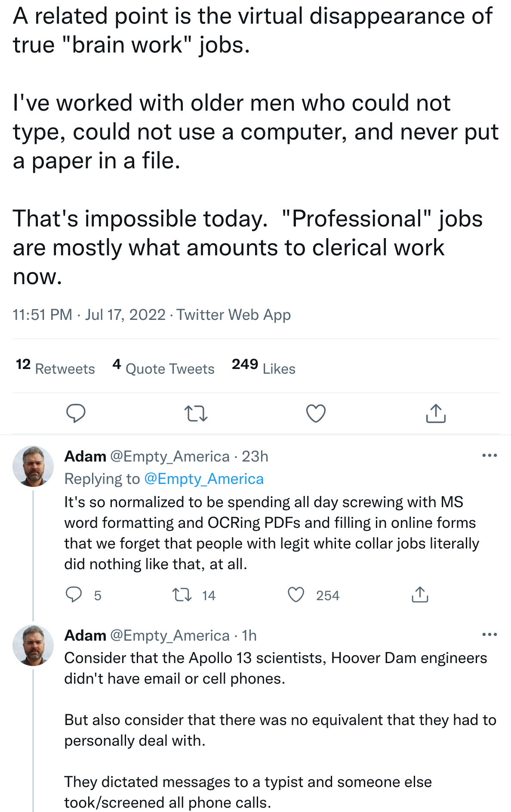Share the MS Word formatting tweet
The image size is (511, 812).
point(420,595)
